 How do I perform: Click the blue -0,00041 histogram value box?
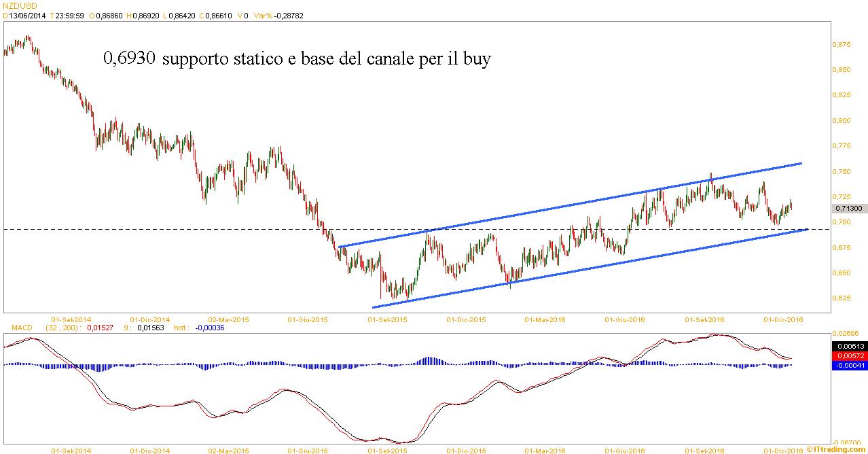click(x=849, y=366)
